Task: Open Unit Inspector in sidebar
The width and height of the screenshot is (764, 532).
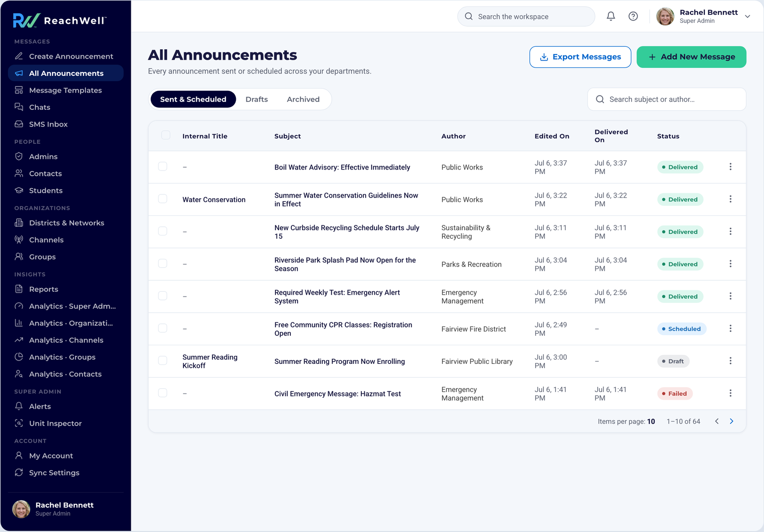Action: 66,423
